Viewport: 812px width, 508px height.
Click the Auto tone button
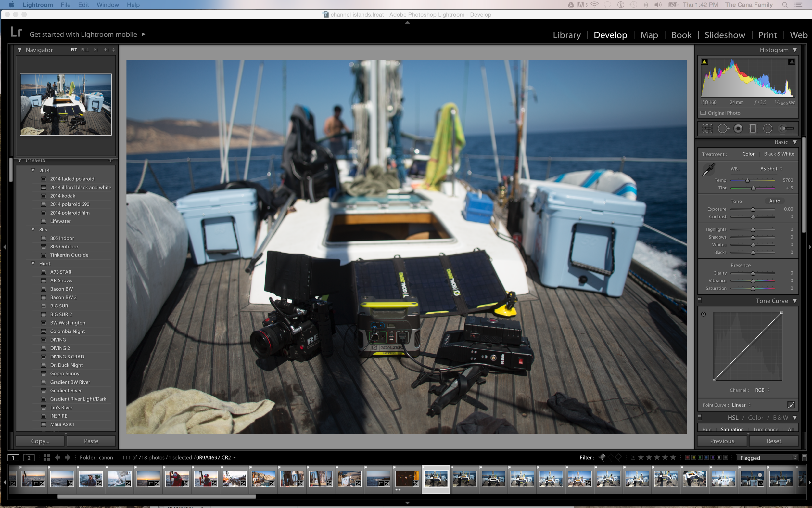tap(774, 201)
